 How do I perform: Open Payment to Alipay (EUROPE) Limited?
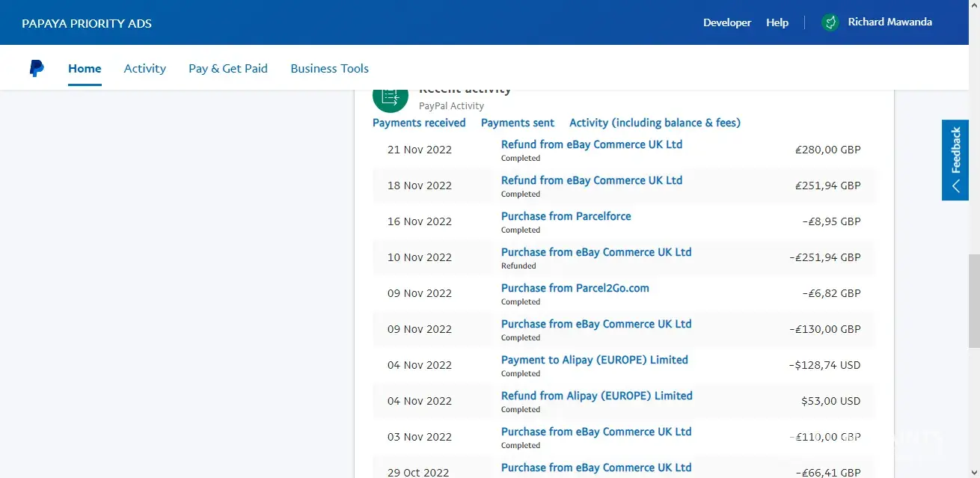click(x=594, y=360)
